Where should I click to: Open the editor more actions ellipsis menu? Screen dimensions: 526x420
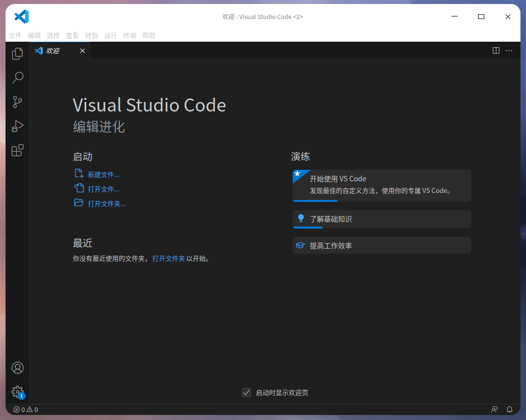509,51
